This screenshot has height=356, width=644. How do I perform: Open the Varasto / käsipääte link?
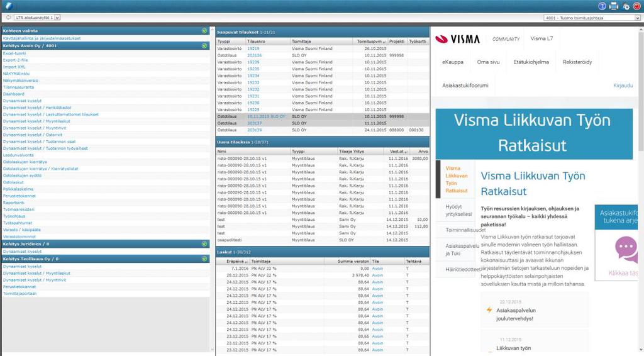pos(22,230)
